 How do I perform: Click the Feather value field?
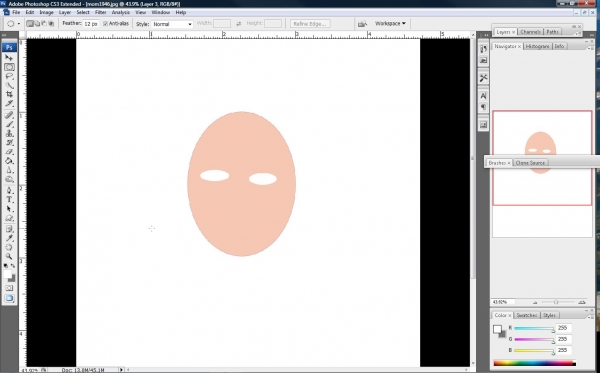91,24
